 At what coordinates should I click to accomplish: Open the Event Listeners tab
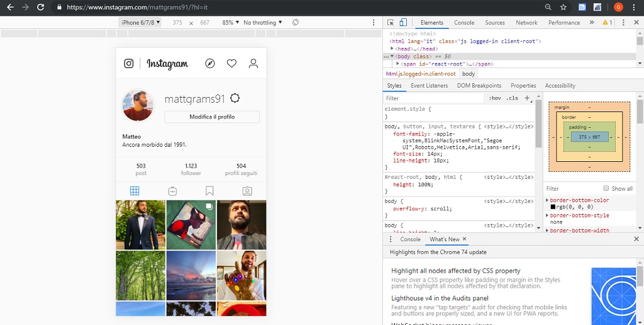pos(429,86)
